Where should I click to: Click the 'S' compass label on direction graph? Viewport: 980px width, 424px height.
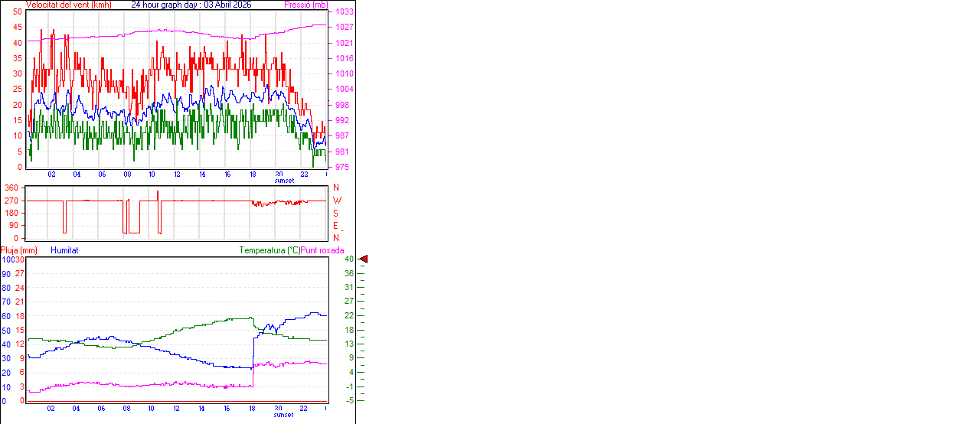[x=336, y=213]
